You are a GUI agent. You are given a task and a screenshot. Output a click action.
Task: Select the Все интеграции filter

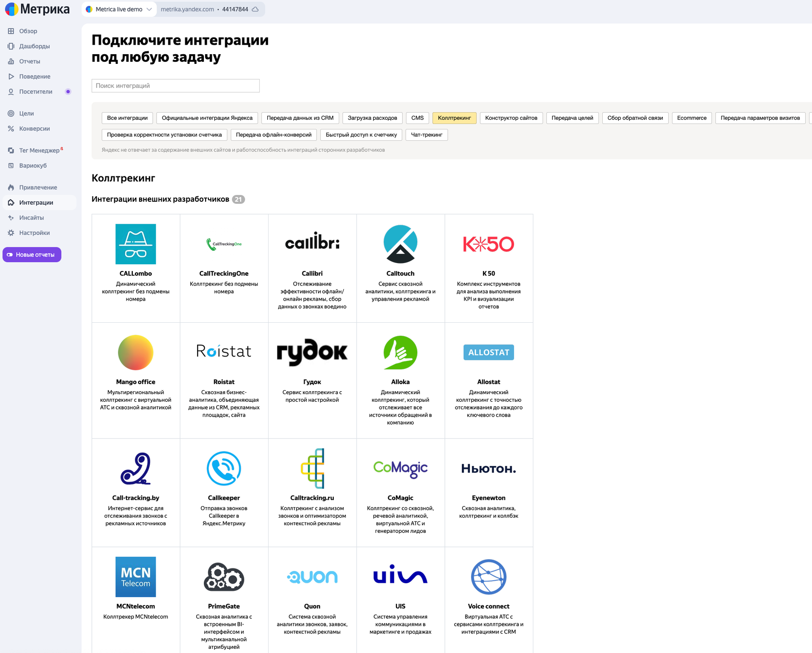(x=127, y=118)
